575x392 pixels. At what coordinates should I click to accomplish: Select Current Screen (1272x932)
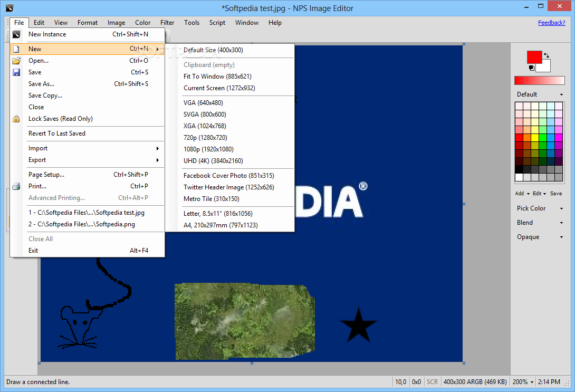[x=230, y=88]
